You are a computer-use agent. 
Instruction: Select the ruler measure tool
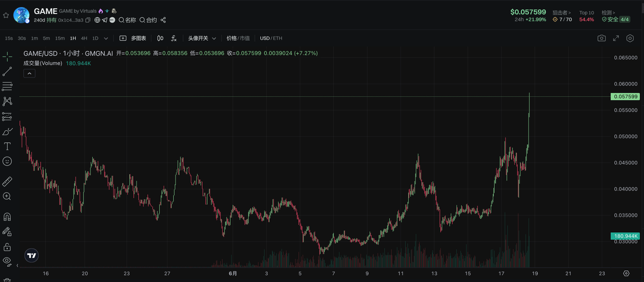(x=7, y=181)
